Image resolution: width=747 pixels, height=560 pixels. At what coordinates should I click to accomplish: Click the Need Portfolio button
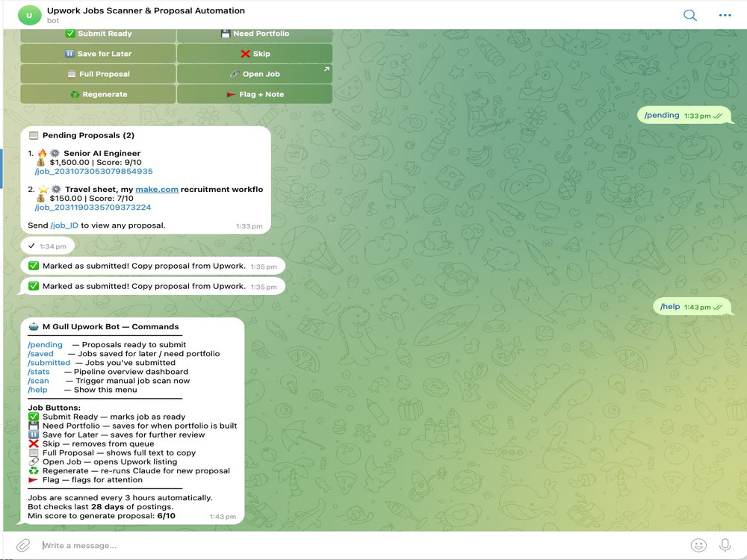pos(255,34)
